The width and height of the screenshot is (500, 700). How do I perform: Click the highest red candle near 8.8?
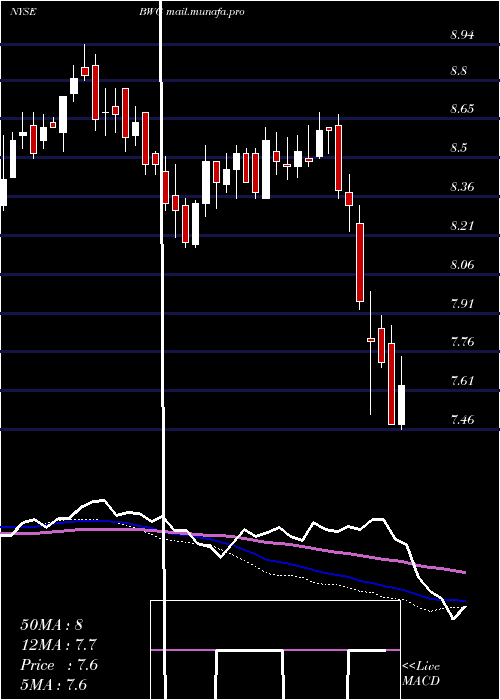[x=85, y=71]
